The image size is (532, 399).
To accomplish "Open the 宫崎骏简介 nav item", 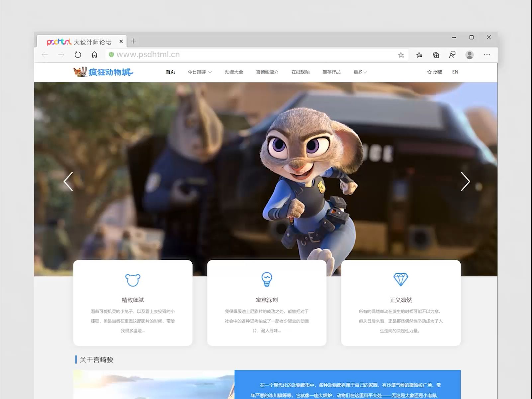I will click(x=267, y=72).
